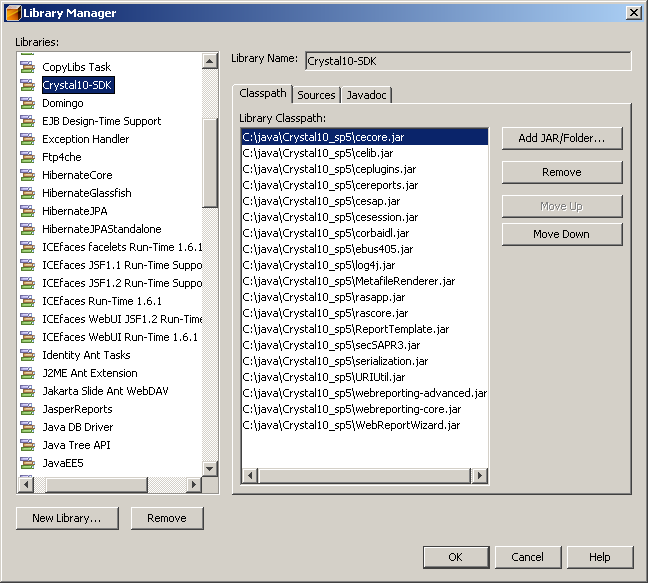The height and width of the screenshot is (583, 648).
Task: Select ReportTemplate.jar classpath entry
Action: (x=364, y=329)
